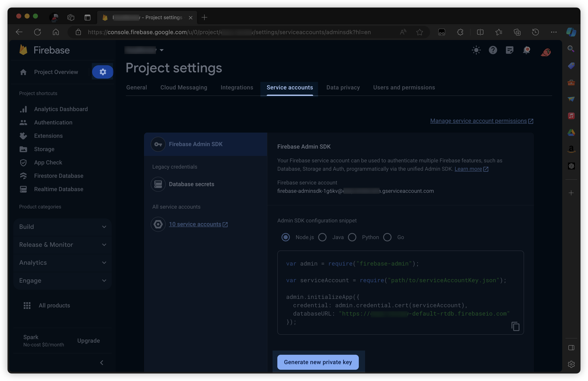Click the browser refresh button
The height and width of the screenshot is (381, 588).
pyautogui.click(x=38, y=32)
